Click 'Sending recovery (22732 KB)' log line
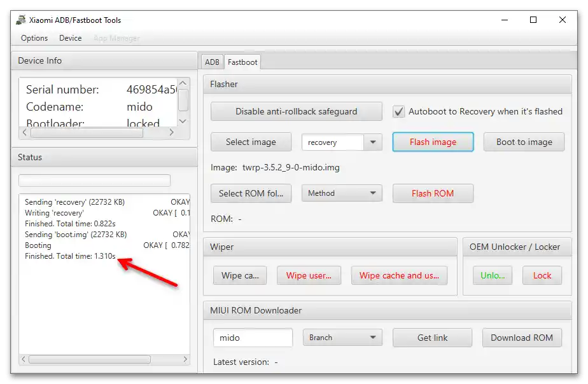 click(x=107, y=202)
